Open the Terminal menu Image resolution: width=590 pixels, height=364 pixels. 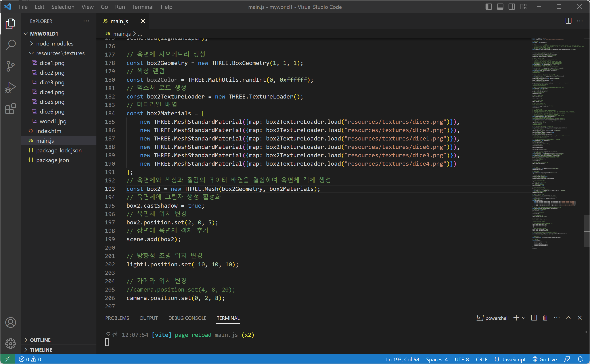pyautogui.click(x=142, y=7)
